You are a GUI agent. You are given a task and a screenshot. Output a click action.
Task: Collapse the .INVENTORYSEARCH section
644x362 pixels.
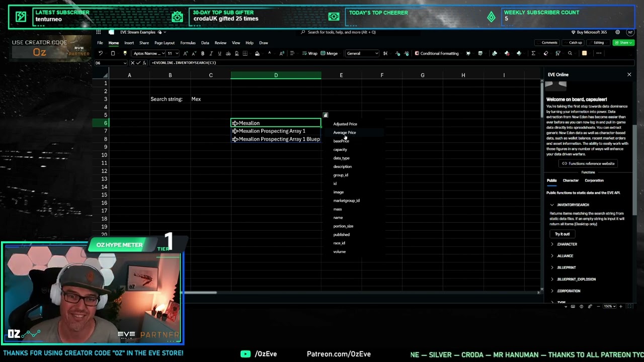pyautogui.click(x=552, y=205)
